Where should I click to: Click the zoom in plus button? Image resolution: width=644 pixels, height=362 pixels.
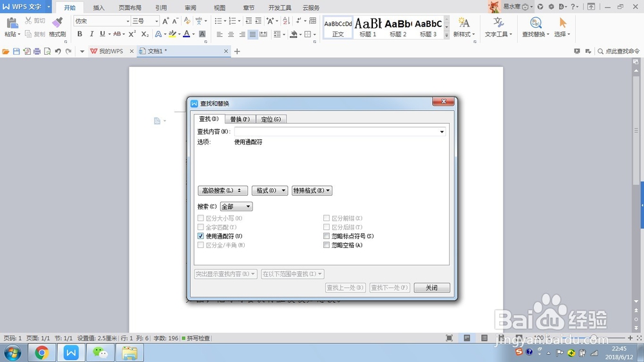(x=630, y=338)
